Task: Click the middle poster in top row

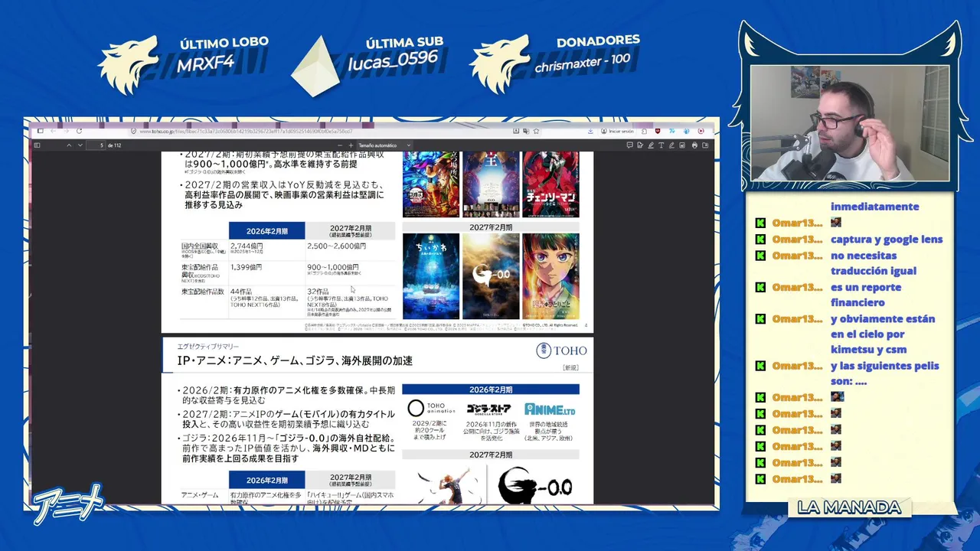Action: pos(491,184)
